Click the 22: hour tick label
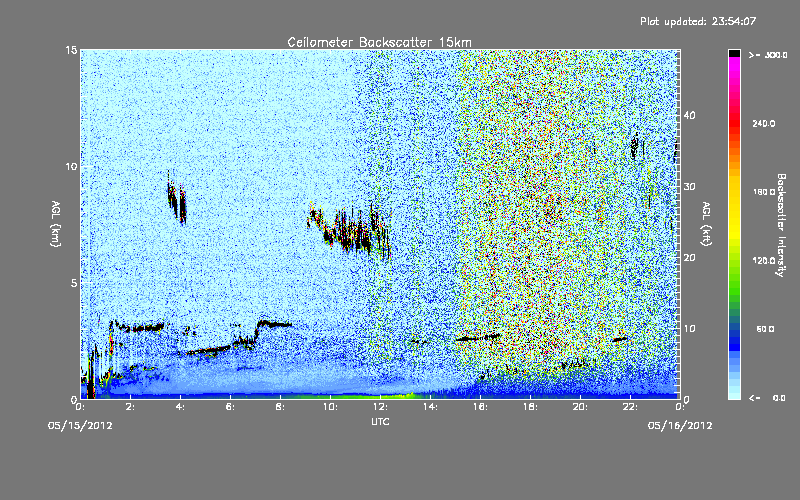The width and height of the screenshot is (800, 500). coord(630,407)
